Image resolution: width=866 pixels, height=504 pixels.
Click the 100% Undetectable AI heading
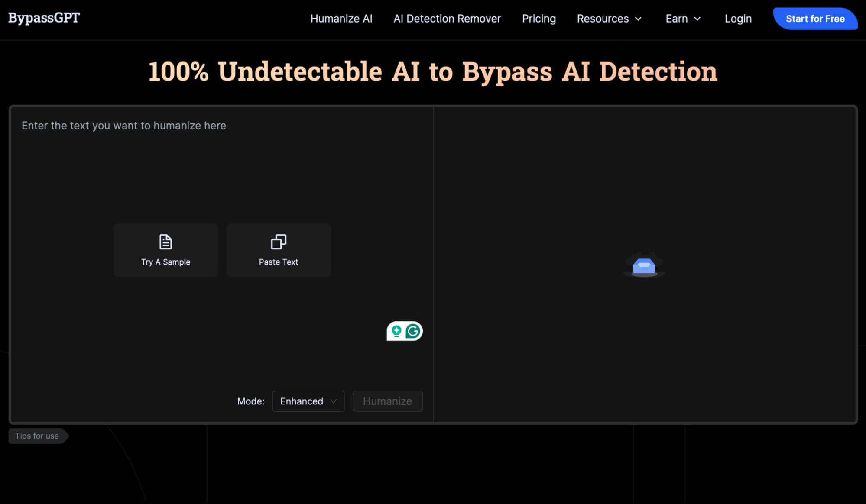tap(432, 71)
